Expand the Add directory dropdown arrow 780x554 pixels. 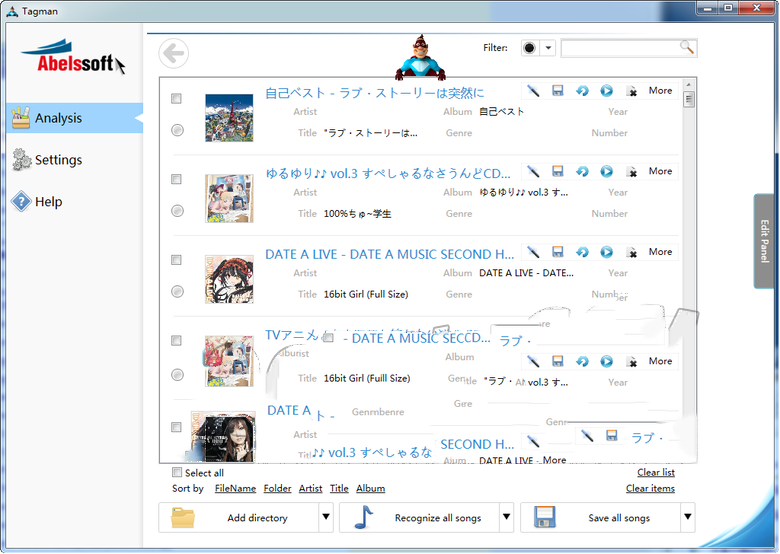coord(326,517)
